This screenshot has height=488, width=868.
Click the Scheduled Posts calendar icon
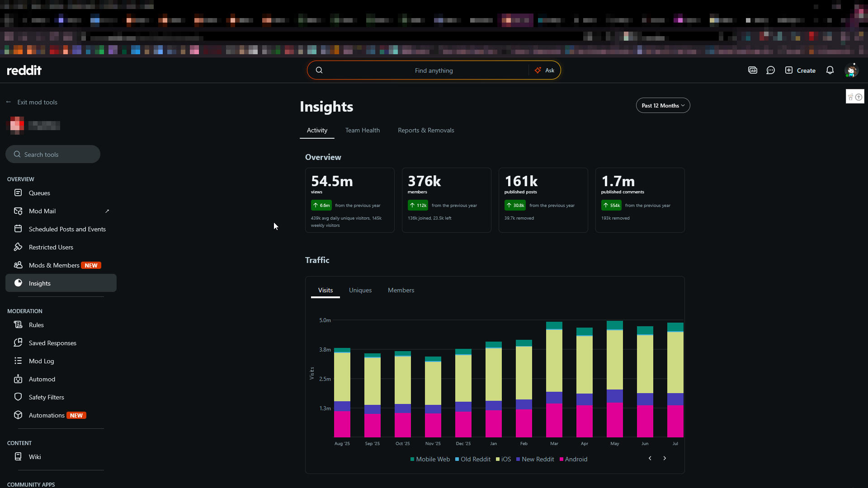[x=18, y=229]
